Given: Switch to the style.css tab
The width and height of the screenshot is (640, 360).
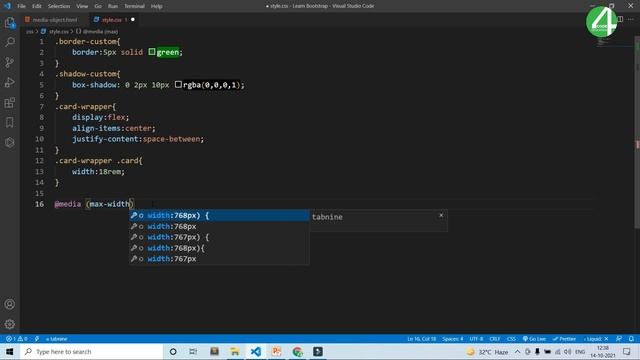Looking at the screenshot, I should pyautogui.click(x=114, y=20).
